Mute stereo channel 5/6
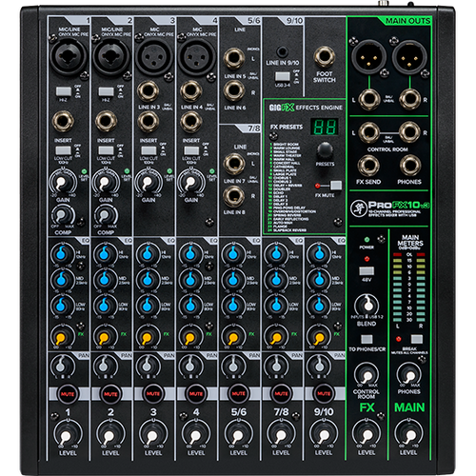This screenshot has height=476, width=476. (x=239, y=394)
